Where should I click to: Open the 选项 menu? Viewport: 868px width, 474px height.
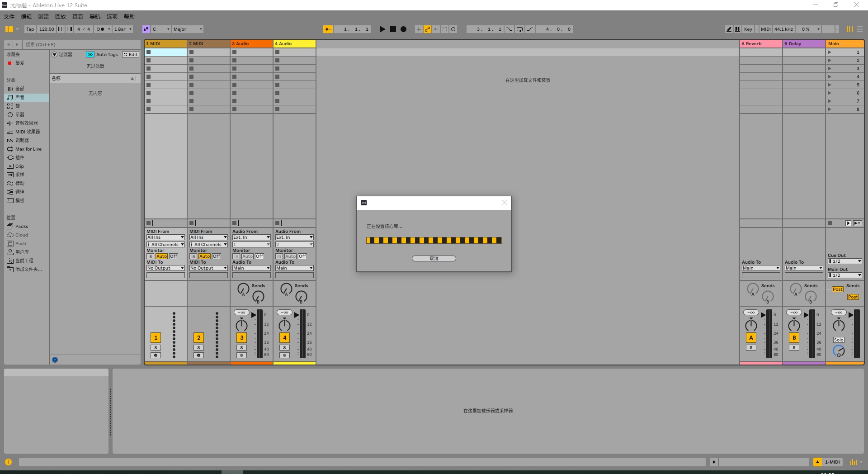[112, 16]
